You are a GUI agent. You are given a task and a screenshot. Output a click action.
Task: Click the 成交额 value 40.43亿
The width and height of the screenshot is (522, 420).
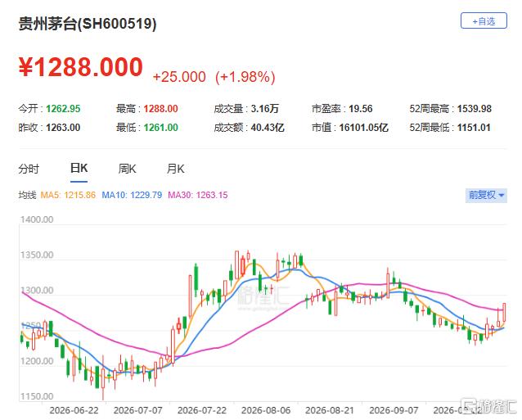(x=268, y=128)
